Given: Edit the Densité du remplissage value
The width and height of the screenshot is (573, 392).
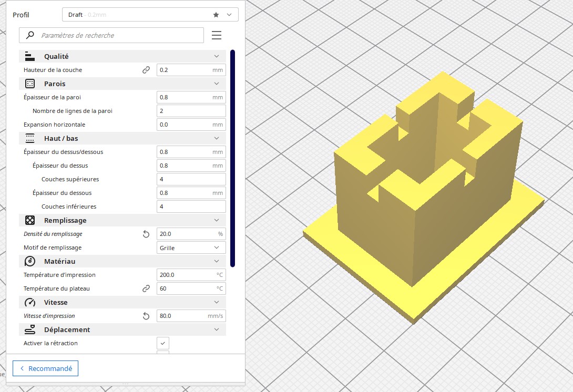Looking at the screenshot, I should coord(191,234).
